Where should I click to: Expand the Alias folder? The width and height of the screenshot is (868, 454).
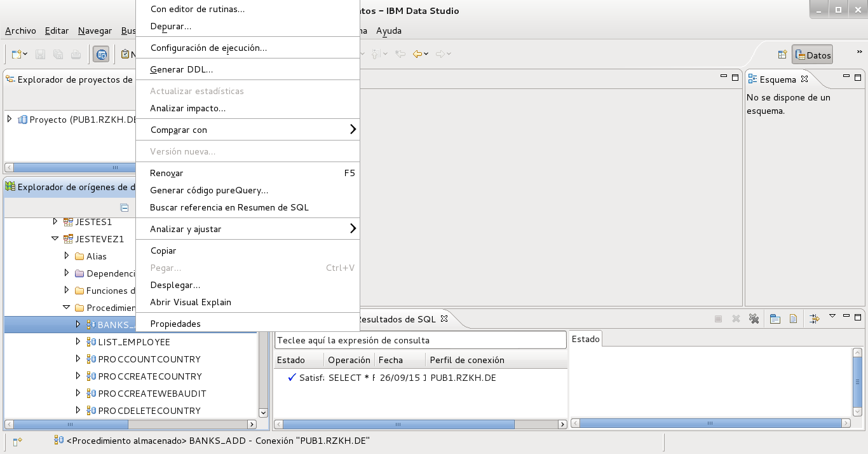click(67, 256)
